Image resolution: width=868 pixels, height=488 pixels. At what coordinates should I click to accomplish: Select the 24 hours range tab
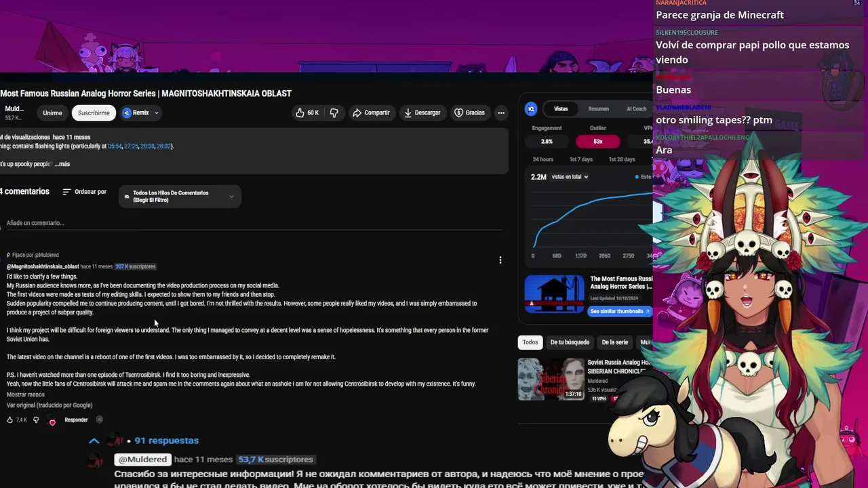[543, 159]
